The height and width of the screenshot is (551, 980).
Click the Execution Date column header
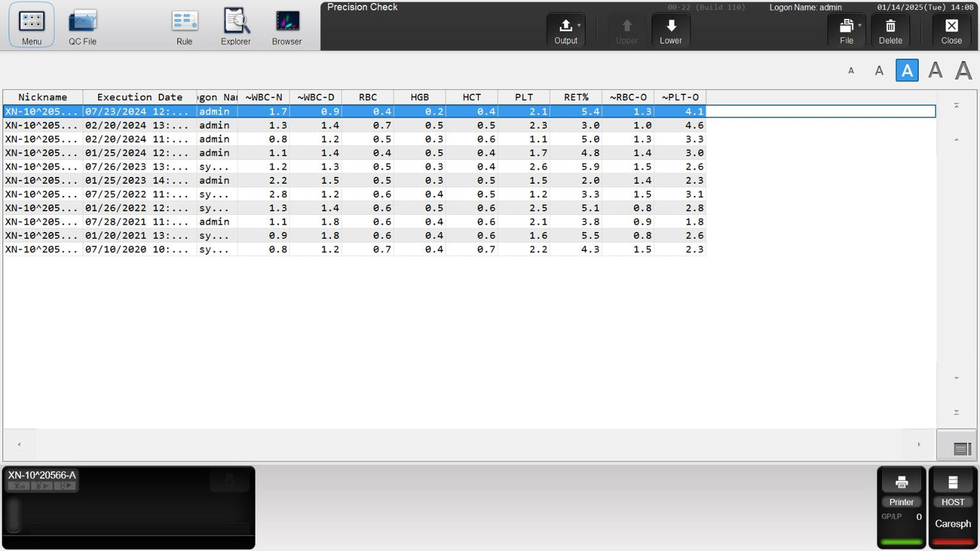tap(140, 98)
